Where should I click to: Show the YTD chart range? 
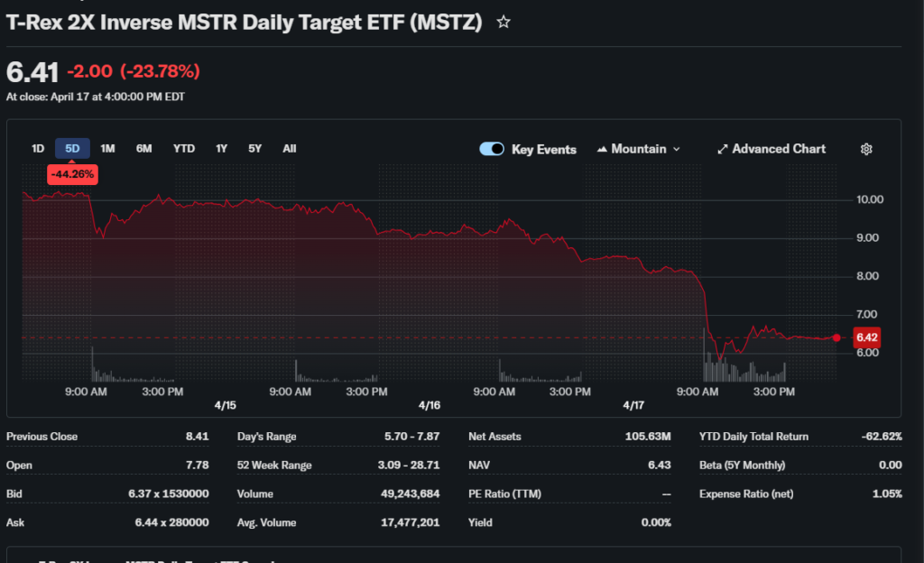184,149
